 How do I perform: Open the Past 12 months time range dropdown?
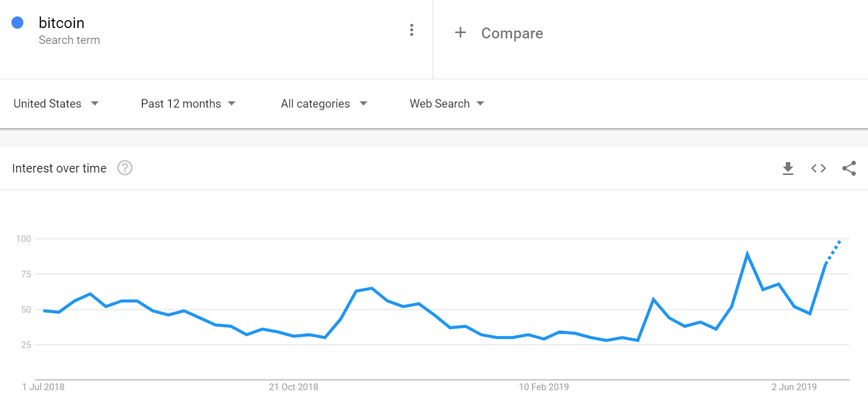coord(188,104)
